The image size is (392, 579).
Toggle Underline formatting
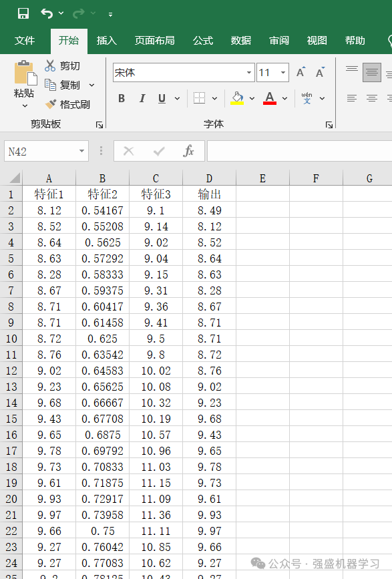tap(162, 98)
